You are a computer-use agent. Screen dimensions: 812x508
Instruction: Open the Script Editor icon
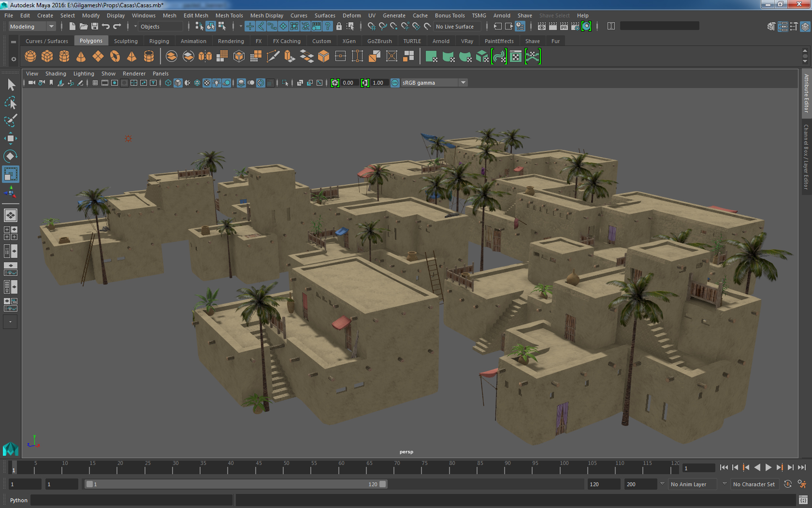click(x=803, y=500)
